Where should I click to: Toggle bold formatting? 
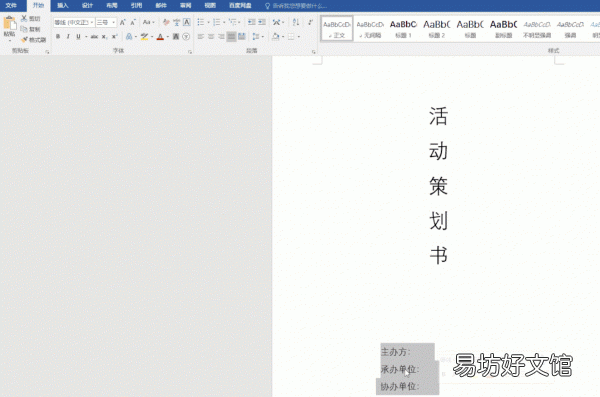[58, 37]
